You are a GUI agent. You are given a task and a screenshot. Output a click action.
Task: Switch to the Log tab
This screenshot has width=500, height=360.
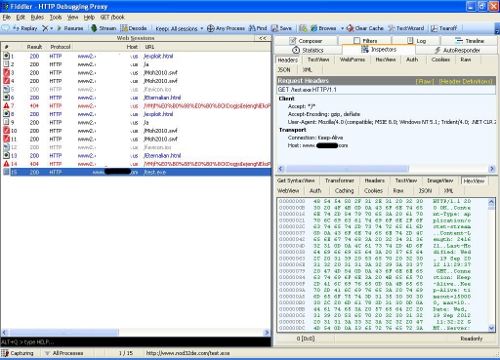[x=416, y=41]
